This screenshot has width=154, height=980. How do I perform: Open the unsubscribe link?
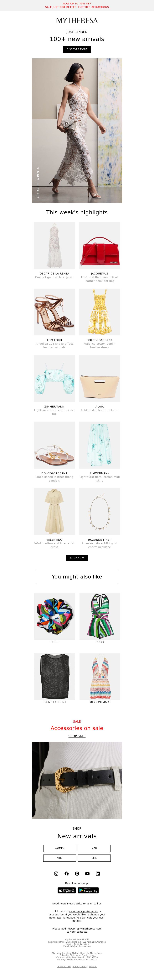pos(56,915)
